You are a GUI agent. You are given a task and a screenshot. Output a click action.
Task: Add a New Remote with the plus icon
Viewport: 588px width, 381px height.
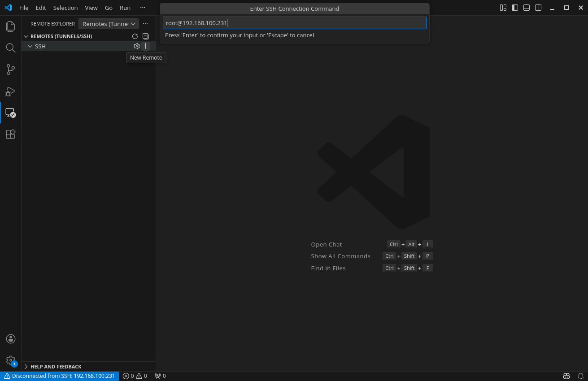click(145, 46)
